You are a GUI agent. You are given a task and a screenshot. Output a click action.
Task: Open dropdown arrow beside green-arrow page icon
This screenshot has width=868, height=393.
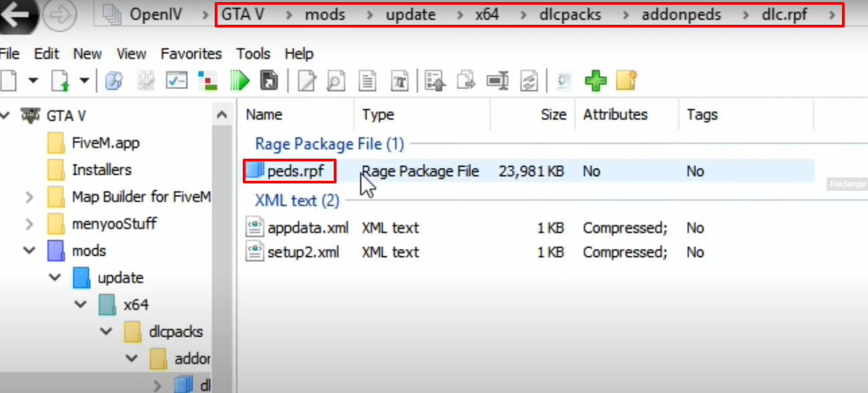pos(84,81)
